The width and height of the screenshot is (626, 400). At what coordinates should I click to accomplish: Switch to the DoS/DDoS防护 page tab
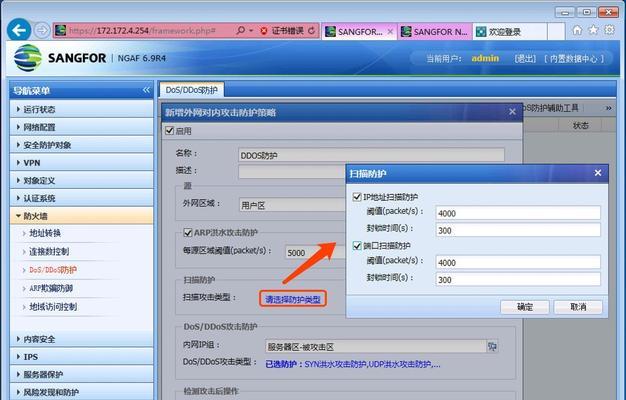pyautogui.click(x=192, y=90)
